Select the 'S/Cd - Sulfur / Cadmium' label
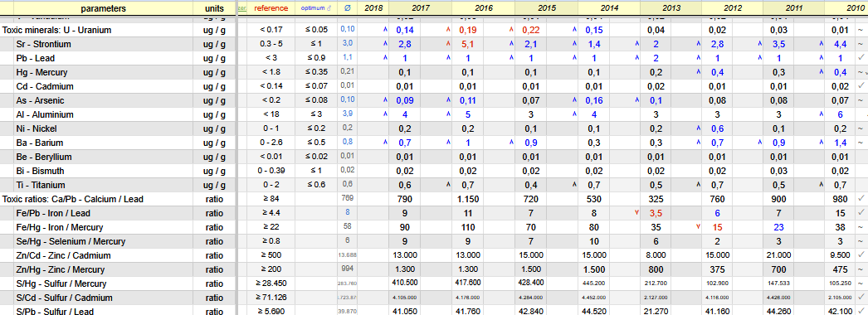 [x=64, y=298]
